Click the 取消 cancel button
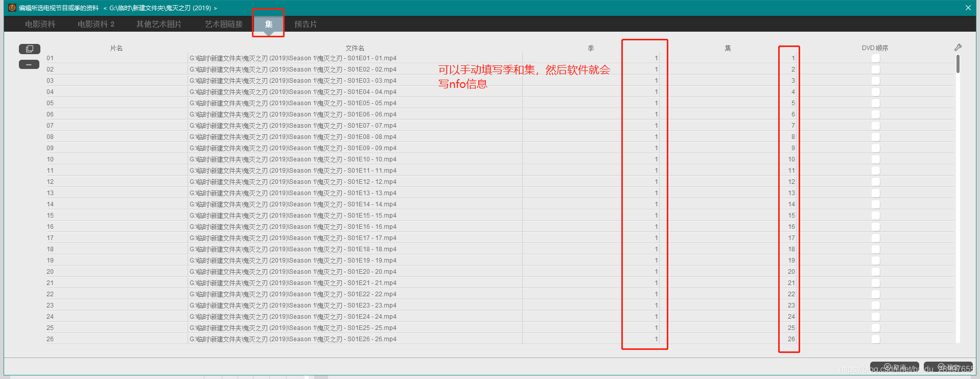Screen dimensions: 980x379 coord(895,368)
